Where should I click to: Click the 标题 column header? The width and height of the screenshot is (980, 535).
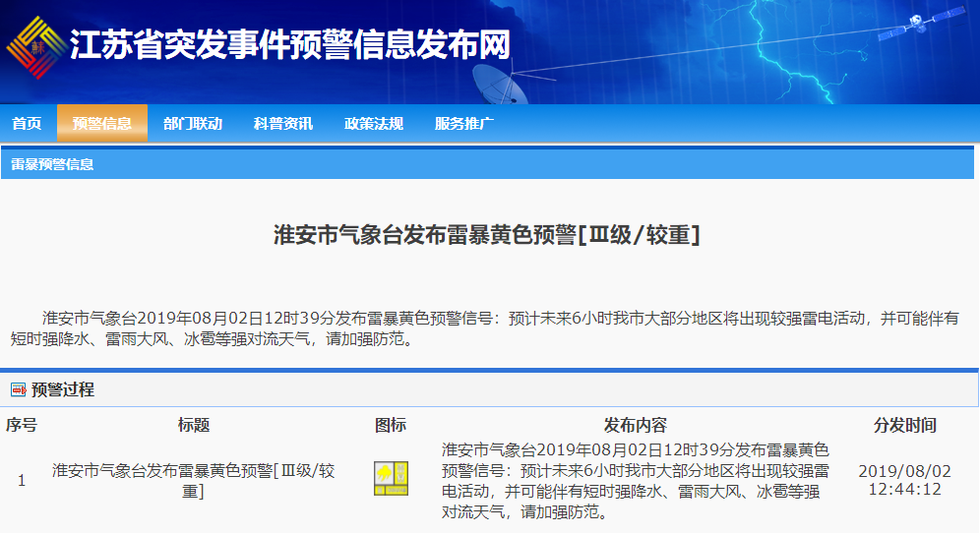pyautogui.click(x=193, y=426)
